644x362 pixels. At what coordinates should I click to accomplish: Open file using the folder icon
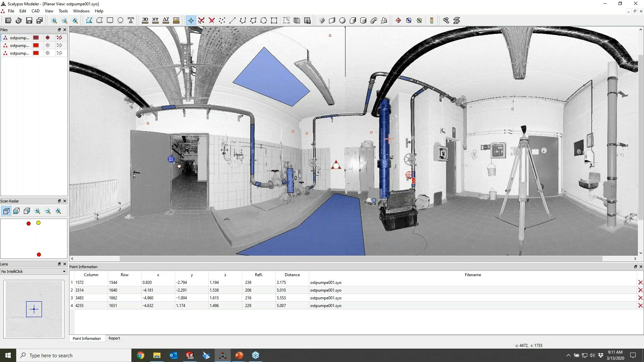point(8,20)
